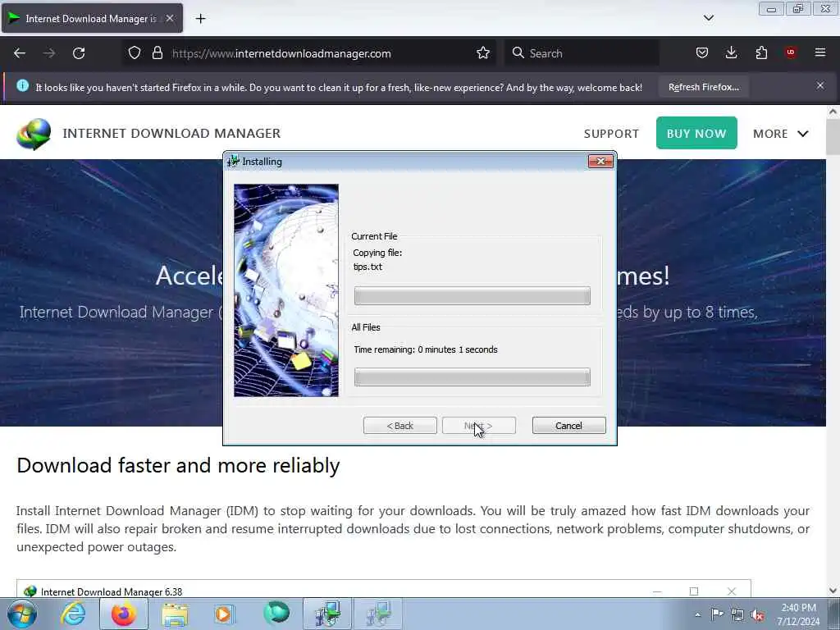Click the Next > installer button
Image resolution: width=840 pixels, height=630 pixels.
pos(479,426)
